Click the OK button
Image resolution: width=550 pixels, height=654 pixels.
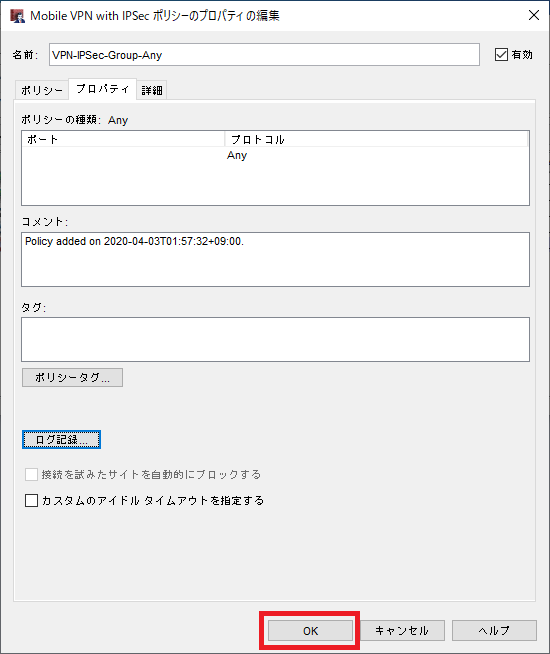coord(310,631)
